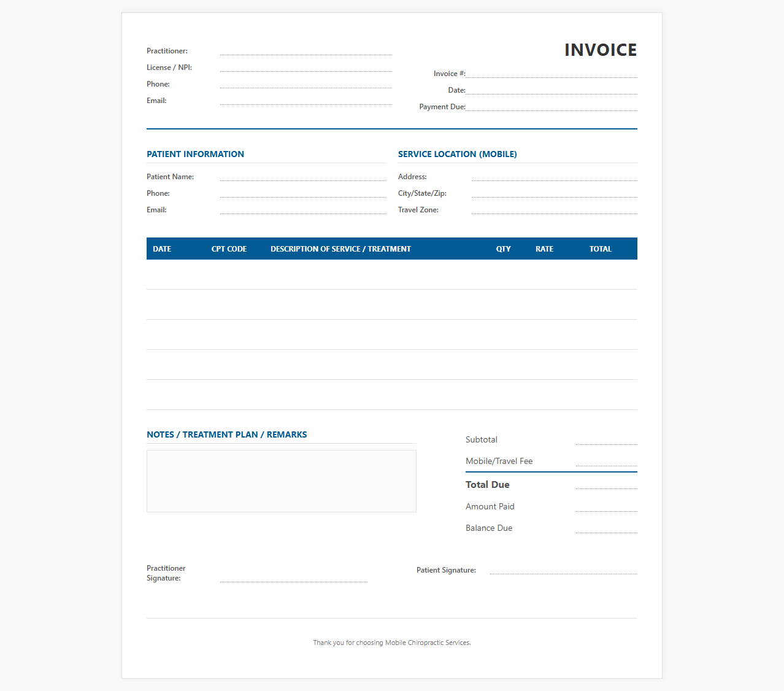This screenshot has width=784, height=691.
Task: Click the DATE column header
Action: 162,249
